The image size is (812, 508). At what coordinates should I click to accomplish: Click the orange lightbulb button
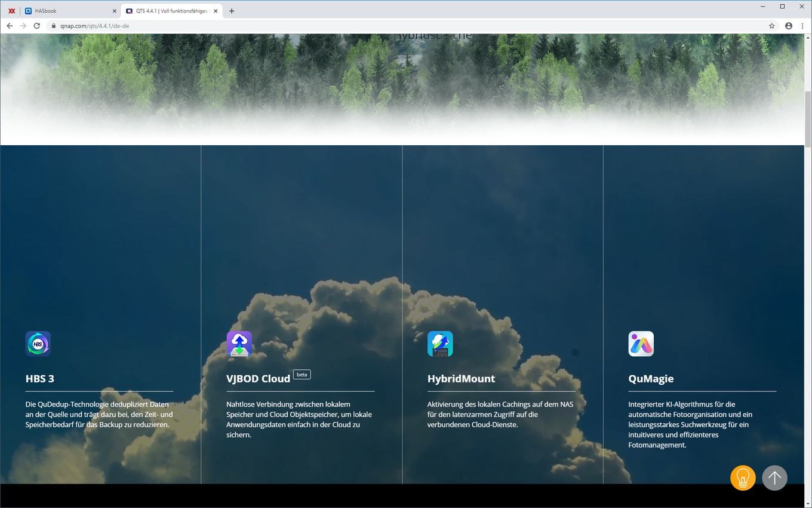click(743, 478)
